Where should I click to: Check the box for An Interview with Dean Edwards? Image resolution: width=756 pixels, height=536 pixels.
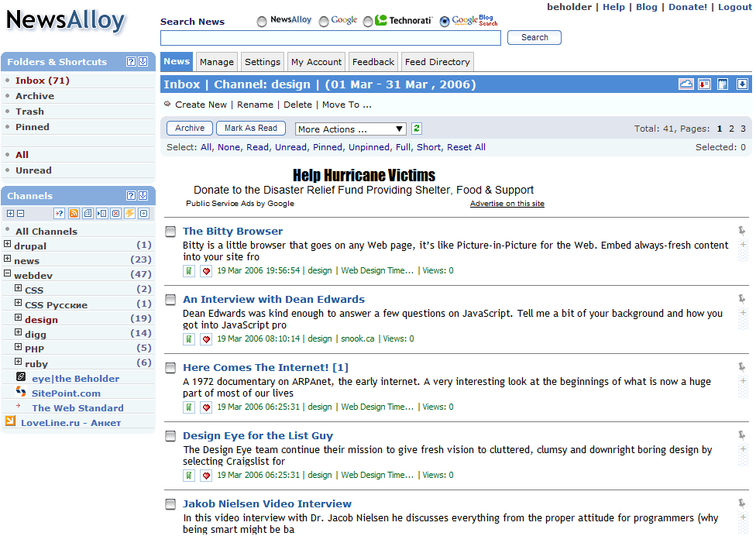click(170, 300)
